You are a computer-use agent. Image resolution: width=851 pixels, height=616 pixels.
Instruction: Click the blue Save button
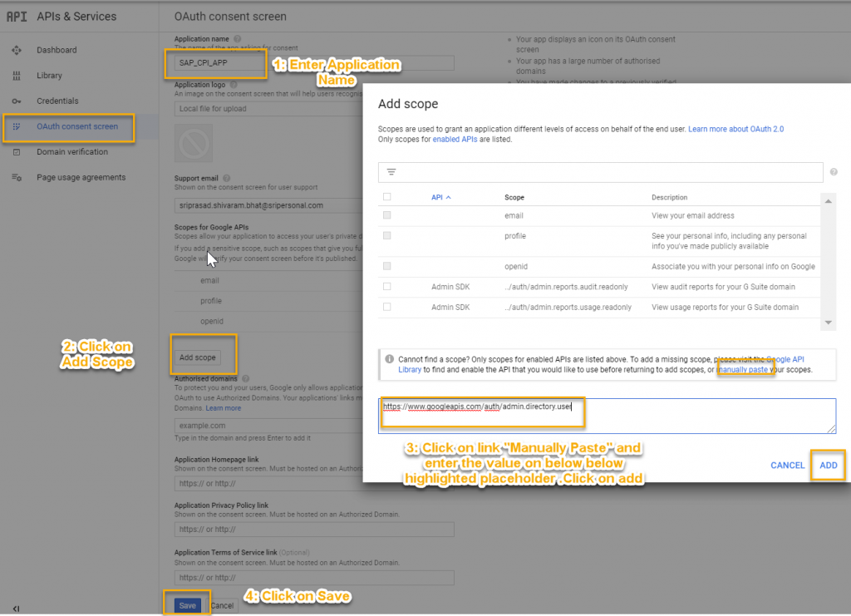(187, 606)
